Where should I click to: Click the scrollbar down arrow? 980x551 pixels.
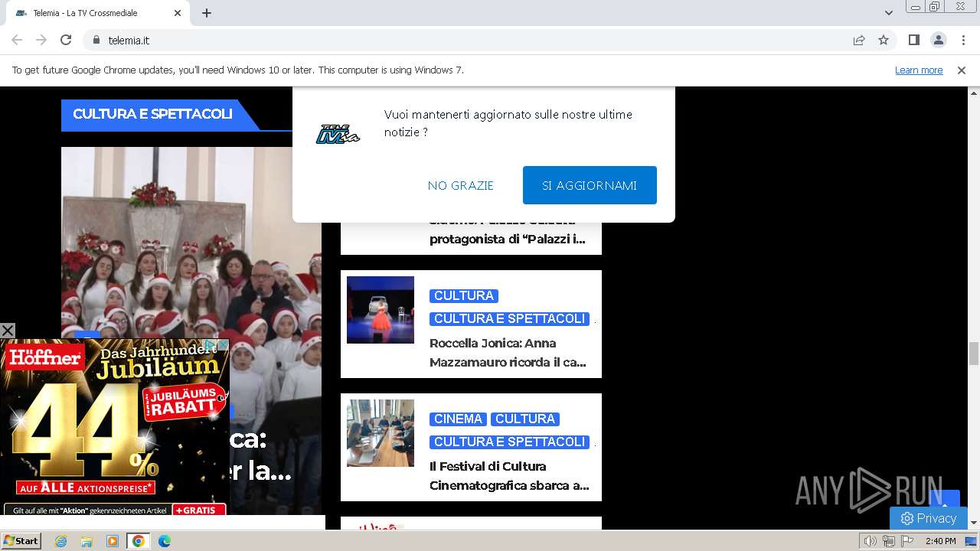(x=974, y=523)
